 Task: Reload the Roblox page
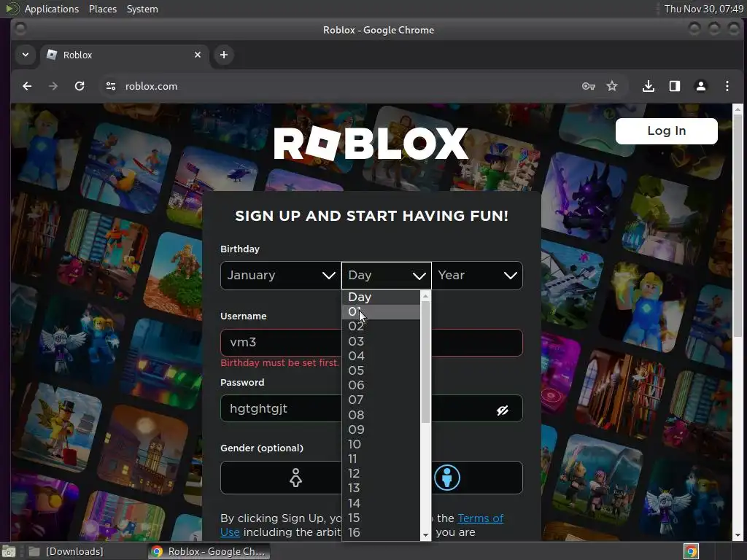pyautogui.click(x=80, y=86)
